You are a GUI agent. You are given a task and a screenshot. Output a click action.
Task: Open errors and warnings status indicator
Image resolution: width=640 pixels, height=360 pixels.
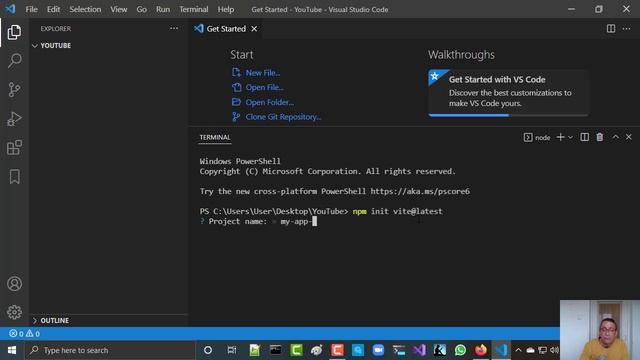point(24,333)
